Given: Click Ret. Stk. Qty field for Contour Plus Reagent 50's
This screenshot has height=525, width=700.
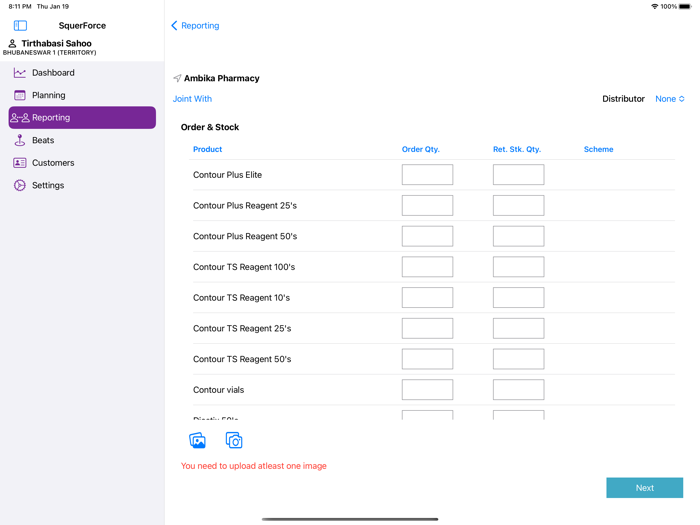Looking at the screenshot, I should [x=518, y=236].
